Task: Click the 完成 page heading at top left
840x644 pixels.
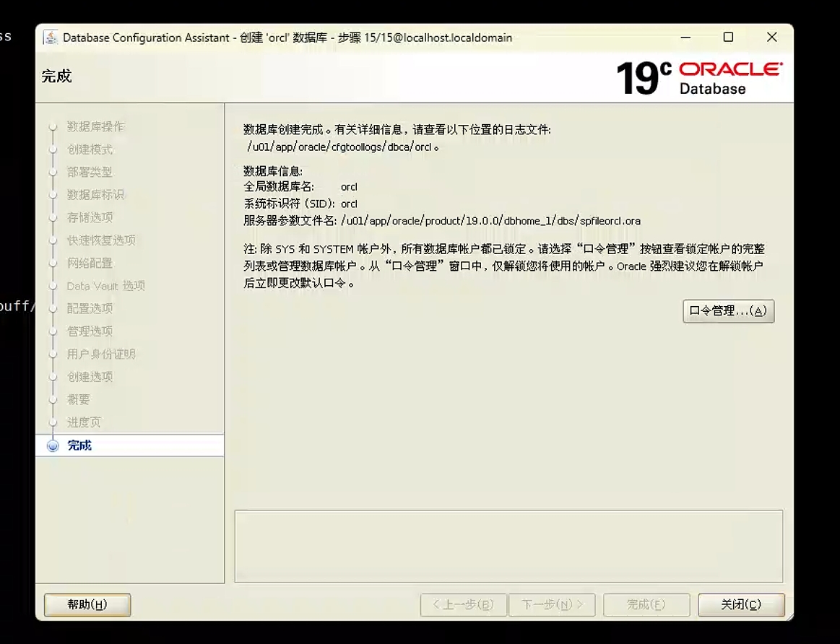Action: (56, 77)
